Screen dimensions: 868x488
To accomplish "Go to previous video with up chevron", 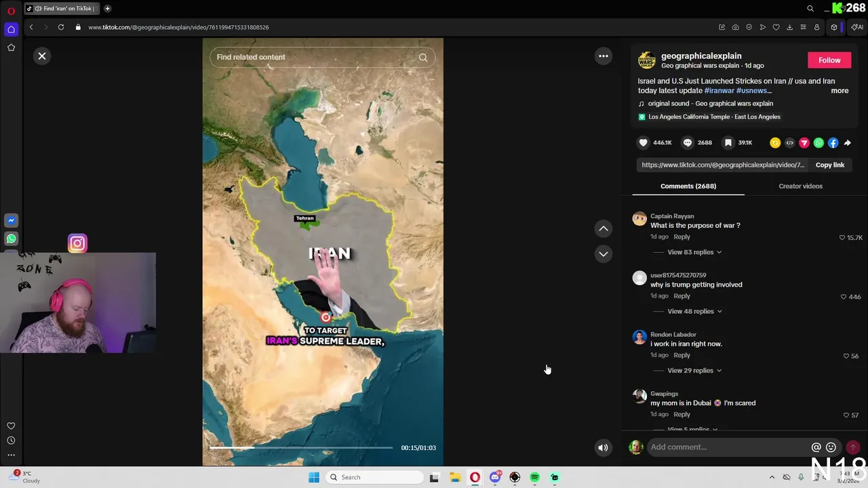I will (604, 228).
